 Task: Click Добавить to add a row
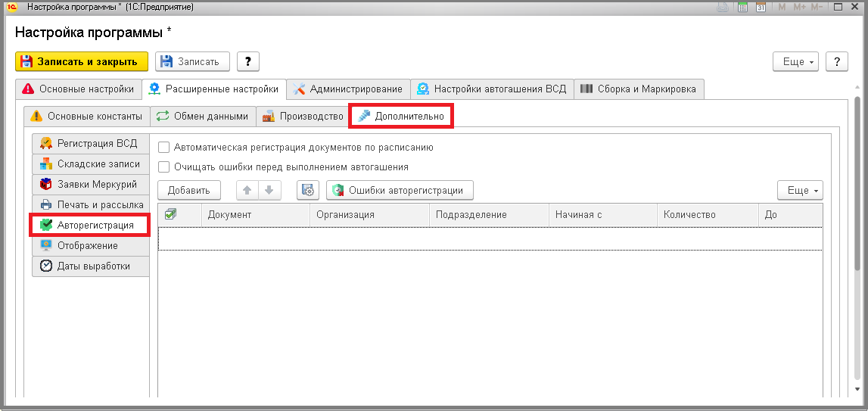point(188,190)
